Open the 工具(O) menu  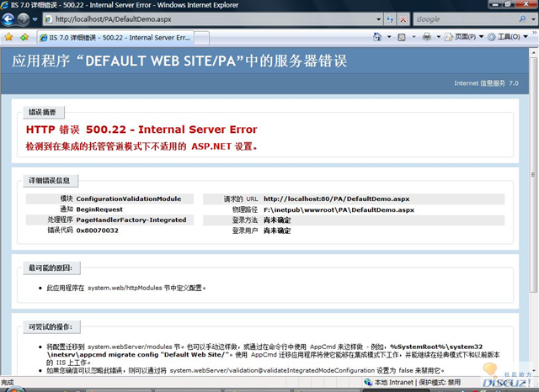508,37
